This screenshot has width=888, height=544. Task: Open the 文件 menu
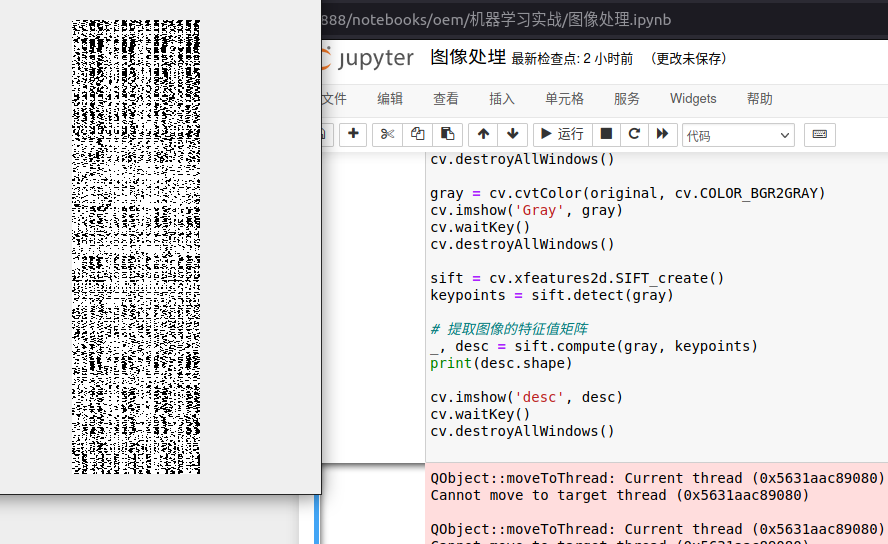(334, 99)
